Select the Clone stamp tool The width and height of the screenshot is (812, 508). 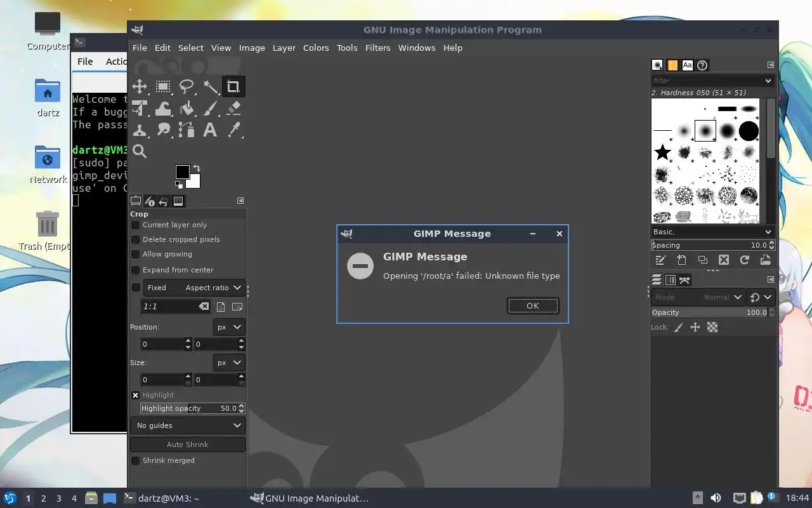(140, 130)
